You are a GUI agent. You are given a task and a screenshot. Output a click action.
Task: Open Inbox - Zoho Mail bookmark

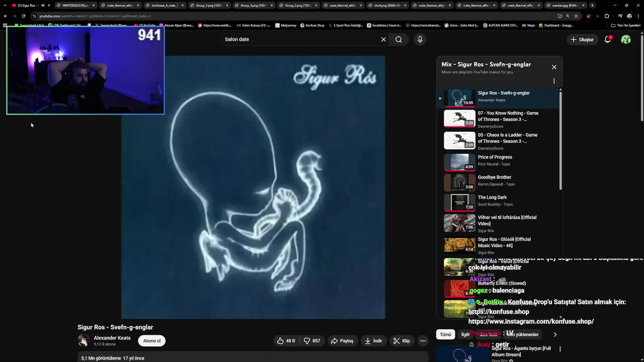[x=461, y=25]
